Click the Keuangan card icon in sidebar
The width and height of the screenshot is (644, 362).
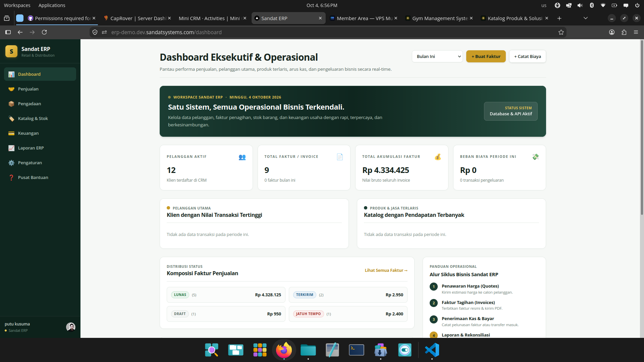point(11,133)
